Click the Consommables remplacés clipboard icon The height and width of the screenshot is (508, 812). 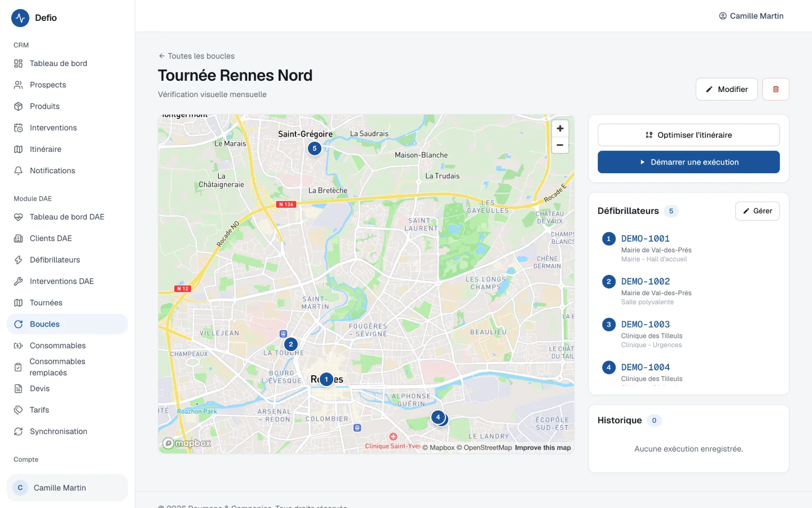(18, 367)
